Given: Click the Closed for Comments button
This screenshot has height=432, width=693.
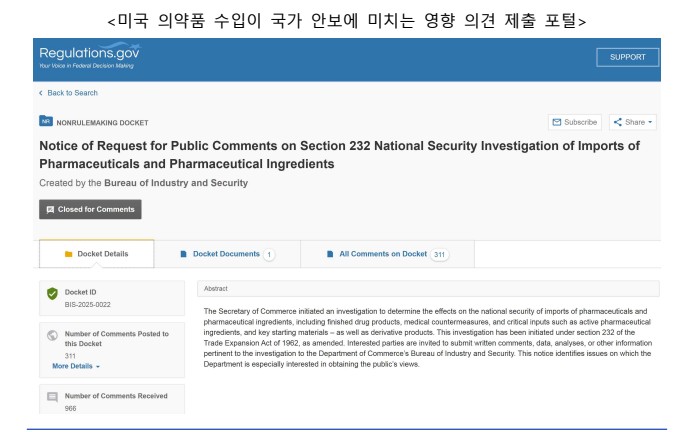Looking at the screenshot, I should pyautogui.click(x=90, y=209).
